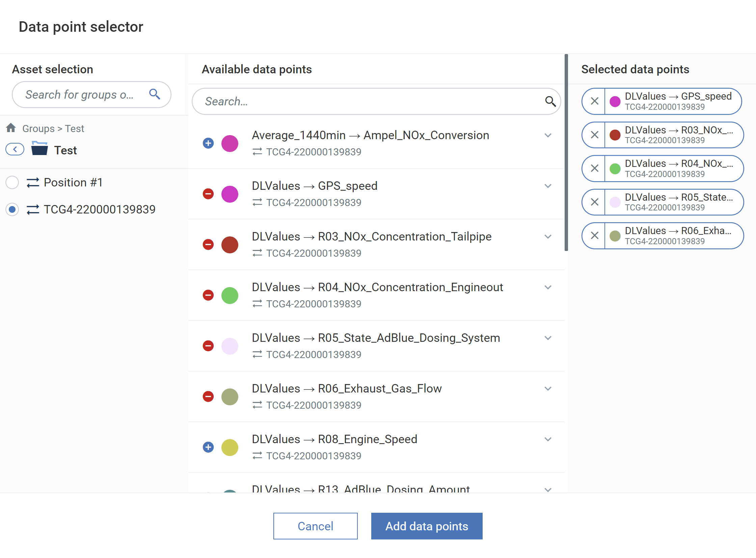Image resolution: width=756 pixels, height=558 pixels.
Task: Add R08_Engine_Speed with the plus icon
Action: tap(208, 447)
